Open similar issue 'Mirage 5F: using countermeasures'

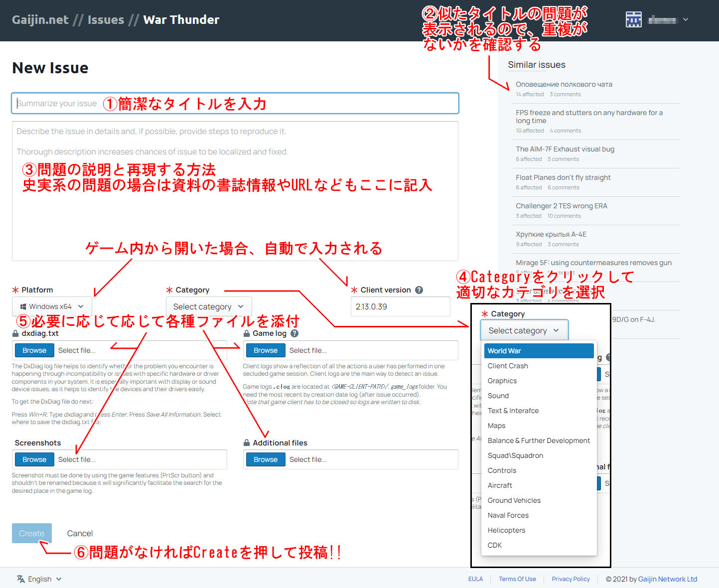pos(594,263)
